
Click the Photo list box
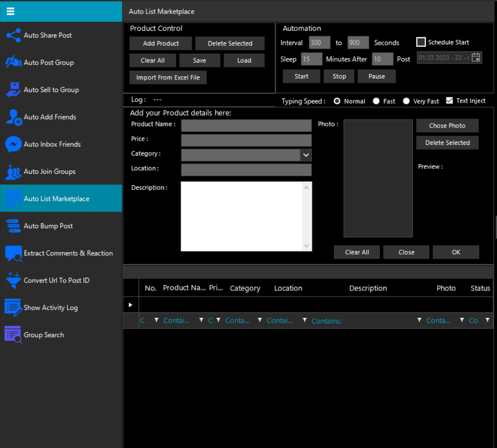click(378, 178)
